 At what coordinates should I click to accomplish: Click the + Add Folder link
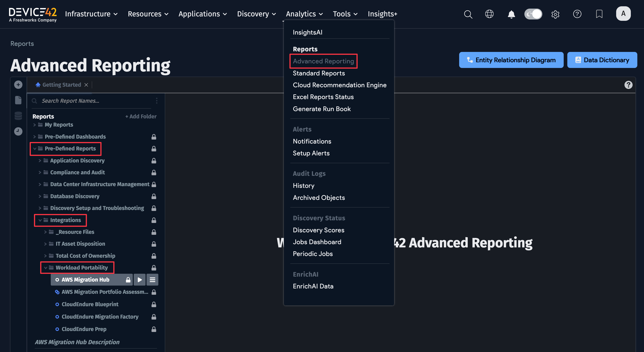[x=141, y=116]
